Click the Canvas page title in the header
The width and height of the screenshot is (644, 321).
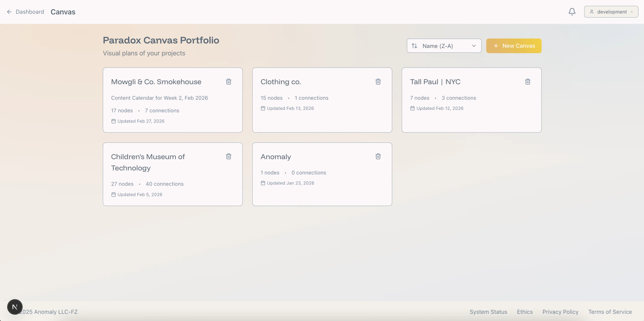coord(63,11)
